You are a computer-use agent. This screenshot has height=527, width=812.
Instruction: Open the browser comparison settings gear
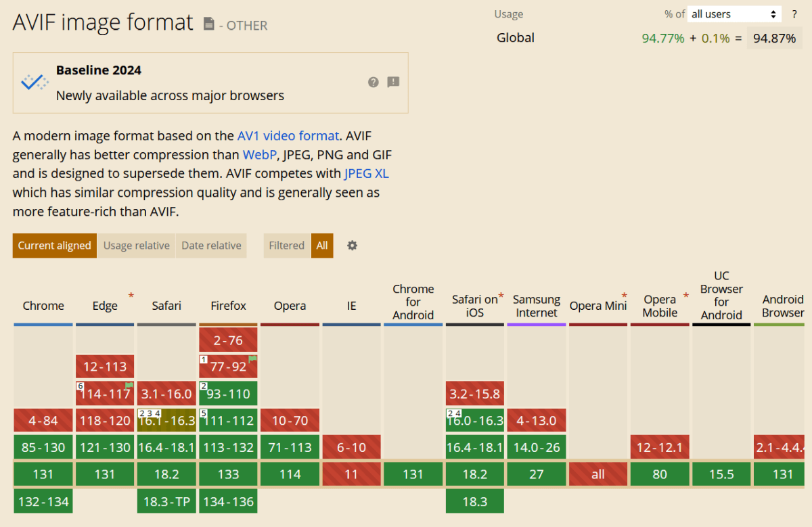coord(352,246)
